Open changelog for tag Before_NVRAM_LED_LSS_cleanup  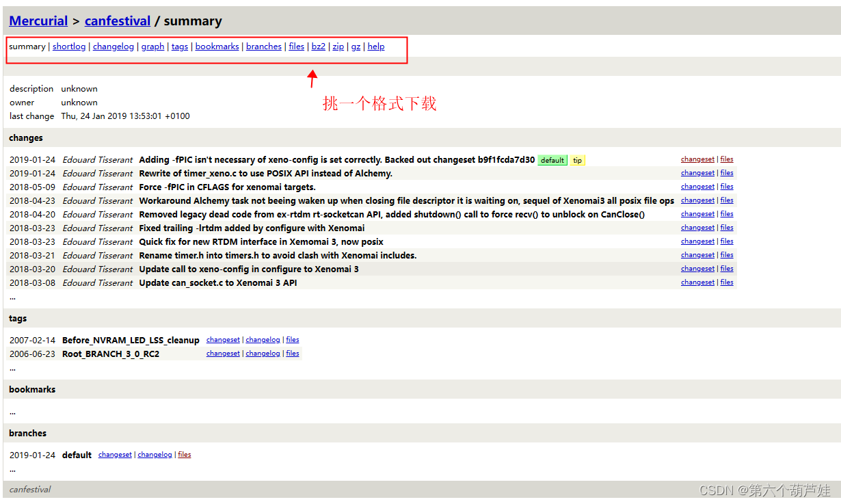coord(263,340)
